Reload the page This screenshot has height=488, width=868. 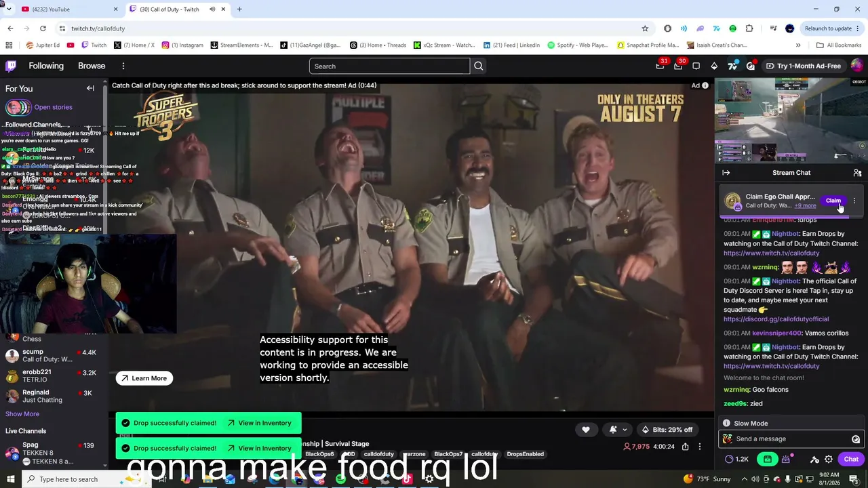(x=43, y=28)
